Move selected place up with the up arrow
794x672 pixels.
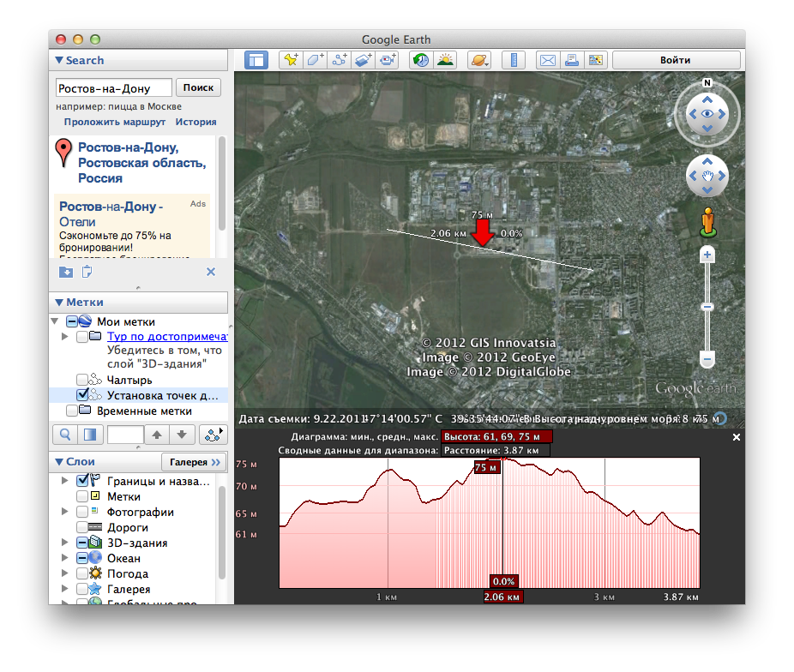pos(157,435)
